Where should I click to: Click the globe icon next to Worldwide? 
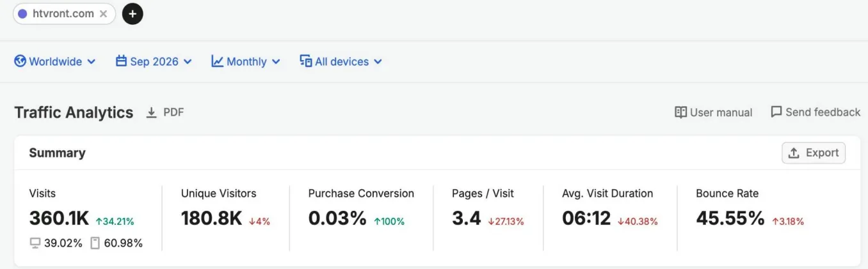tap(20, 61)
